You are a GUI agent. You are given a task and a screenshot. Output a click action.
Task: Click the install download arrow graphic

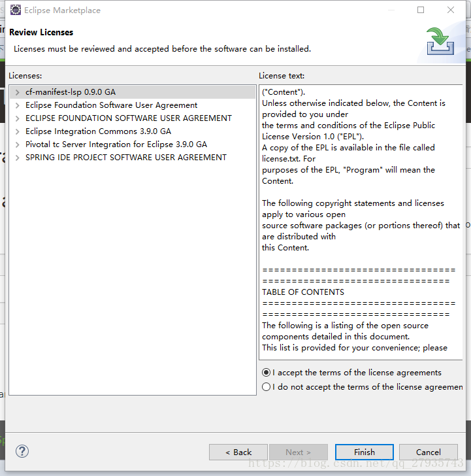coord(440,41)
